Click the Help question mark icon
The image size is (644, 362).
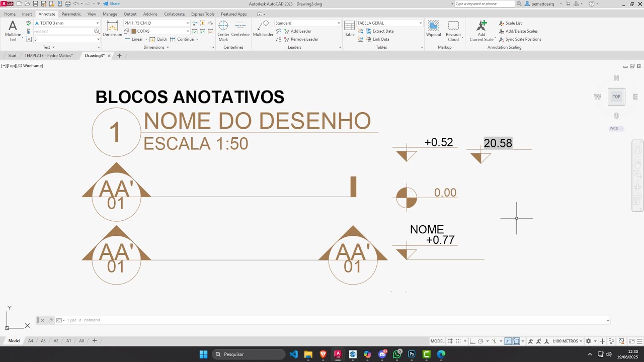tap(591, 4)
